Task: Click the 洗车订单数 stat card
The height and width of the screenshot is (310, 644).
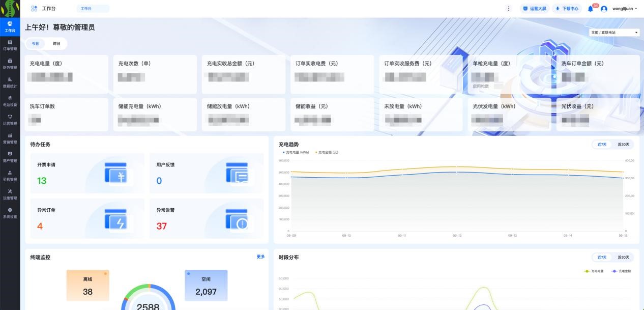Action: [66, 115]
